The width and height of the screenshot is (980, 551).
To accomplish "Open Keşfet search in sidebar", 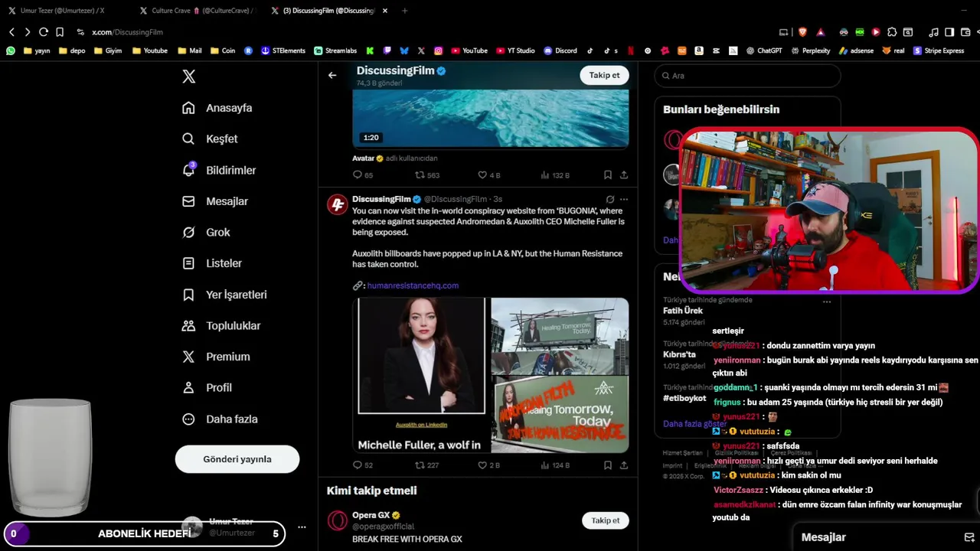I will coord(210,139).
